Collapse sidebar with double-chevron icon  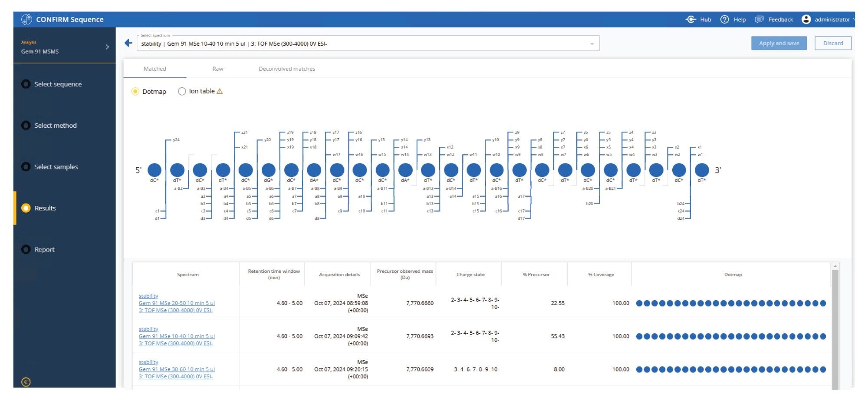coord(26,382)
